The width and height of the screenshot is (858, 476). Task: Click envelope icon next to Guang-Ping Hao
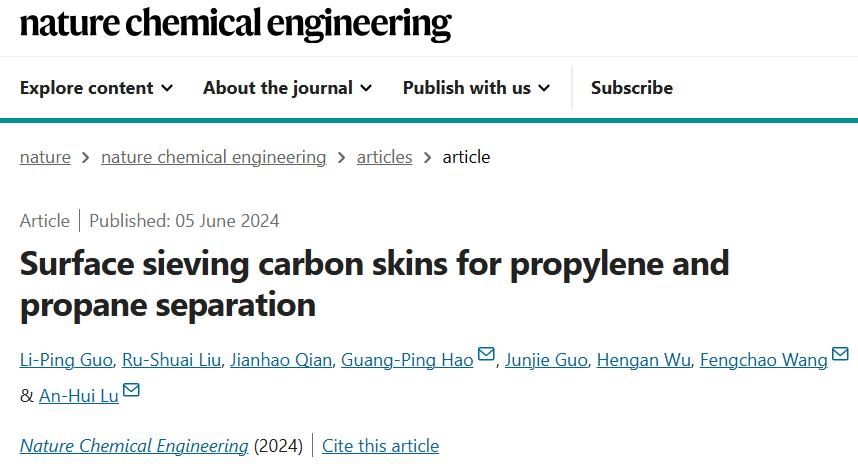pyautogui.click(x=486, y=355)
